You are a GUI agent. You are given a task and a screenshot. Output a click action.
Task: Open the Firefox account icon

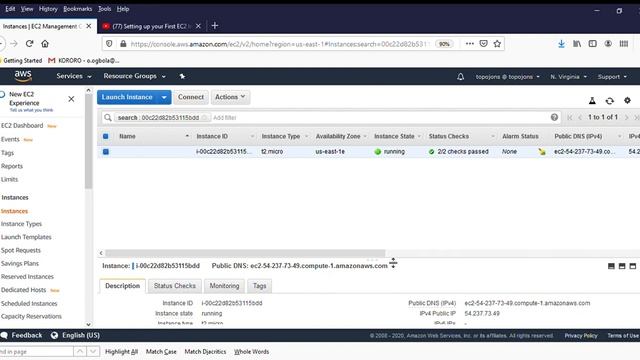click(608, 44)
